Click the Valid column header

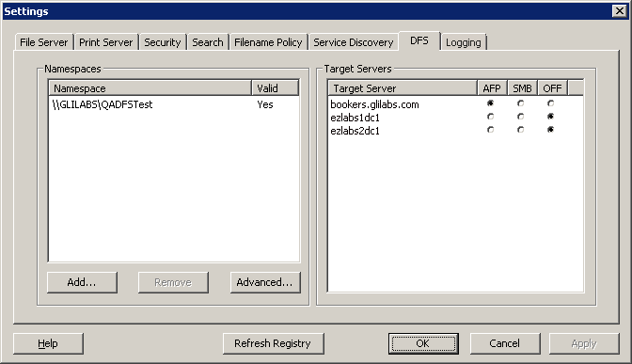point(276,87)
